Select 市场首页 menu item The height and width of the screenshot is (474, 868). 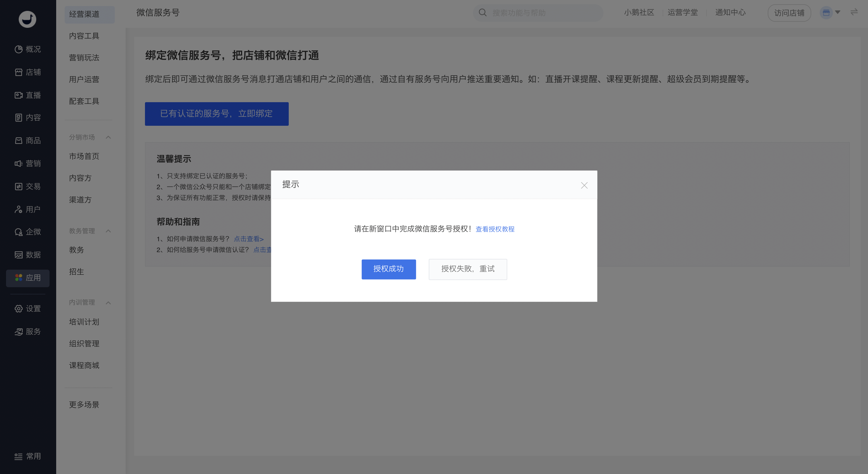[x=84, y=156]
